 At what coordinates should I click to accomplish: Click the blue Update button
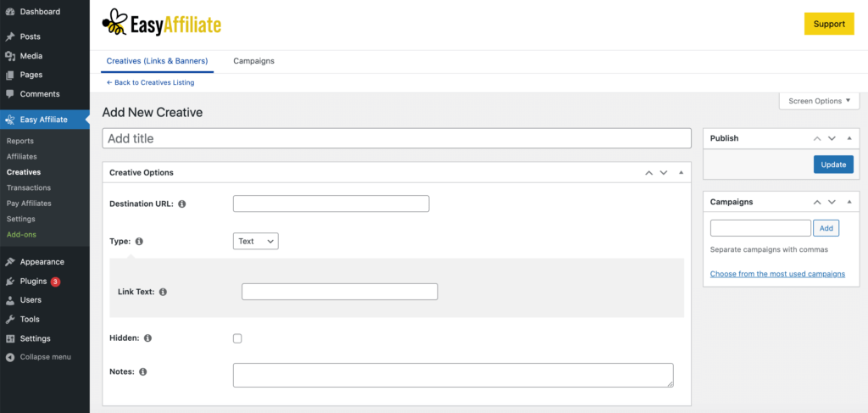pyautogui.click(x=833, y=165)
